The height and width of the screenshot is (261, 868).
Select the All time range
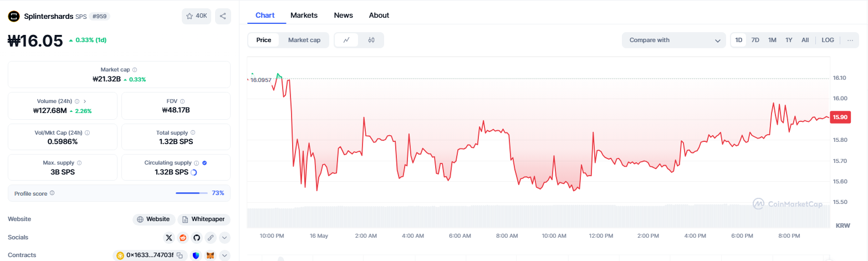805,40
